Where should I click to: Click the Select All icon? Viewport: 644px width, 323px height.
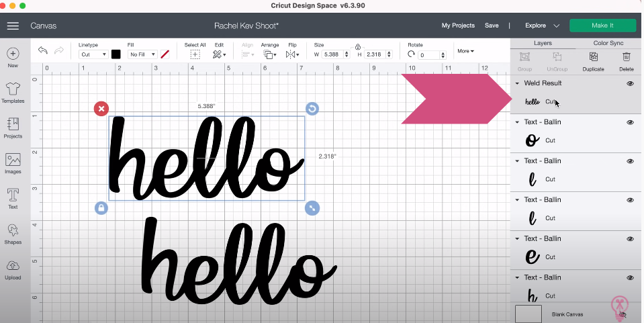pos(195,54)
